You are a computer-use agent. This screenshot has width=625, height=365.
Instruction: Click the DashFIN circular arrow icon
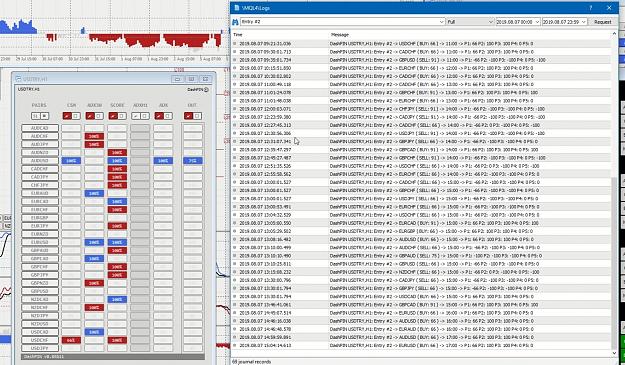pos(206,90)
